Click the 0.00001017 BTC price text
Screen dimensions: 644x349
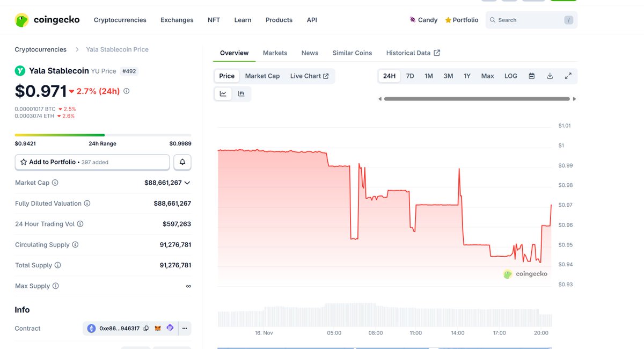(35, 109)
